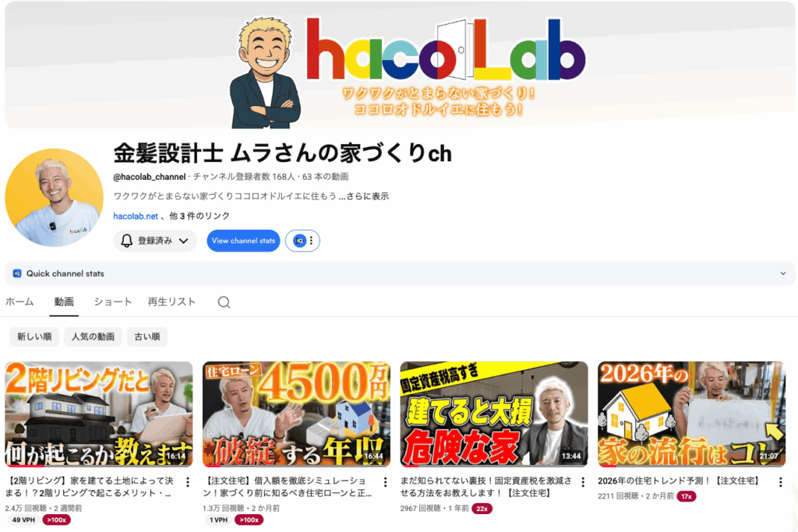798x532 pixels.
Task: Open three-dot menu for 2026年 trend video
Action: (780, 481)
